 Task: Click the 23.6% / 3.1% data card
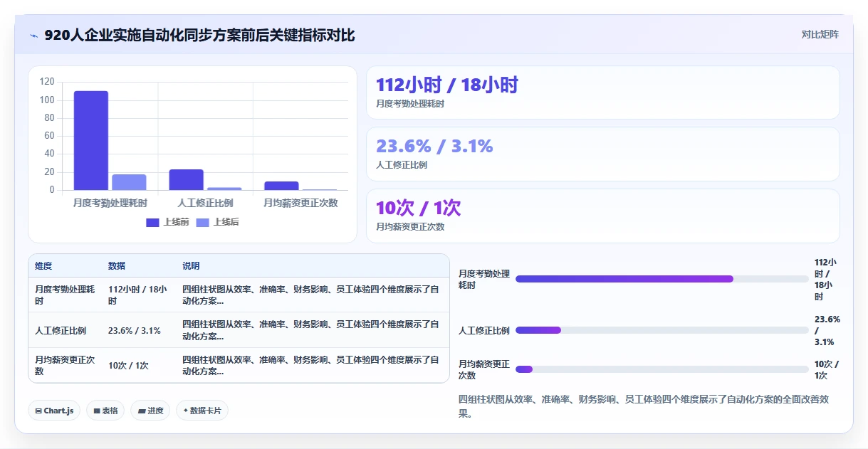tap(602, 154)
